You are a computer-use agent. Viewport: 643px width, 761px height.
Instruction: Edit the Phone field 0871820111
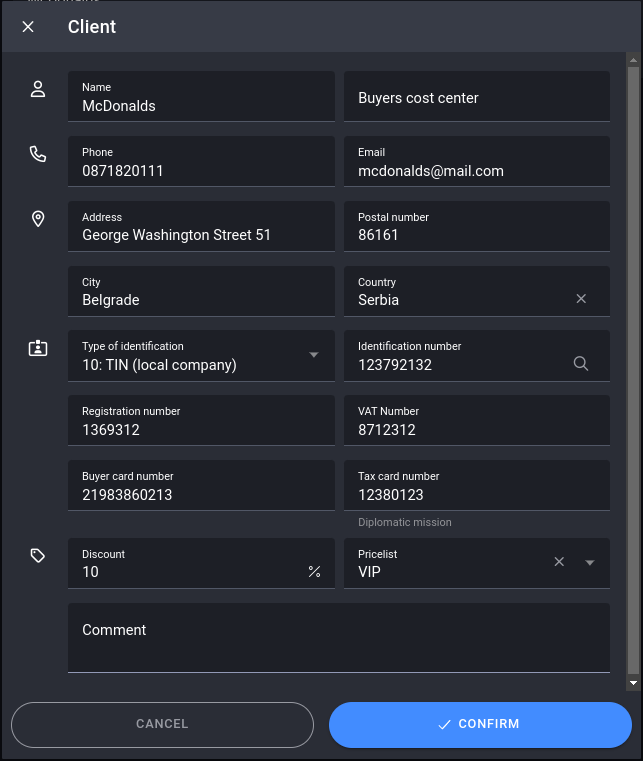[201, 161]
